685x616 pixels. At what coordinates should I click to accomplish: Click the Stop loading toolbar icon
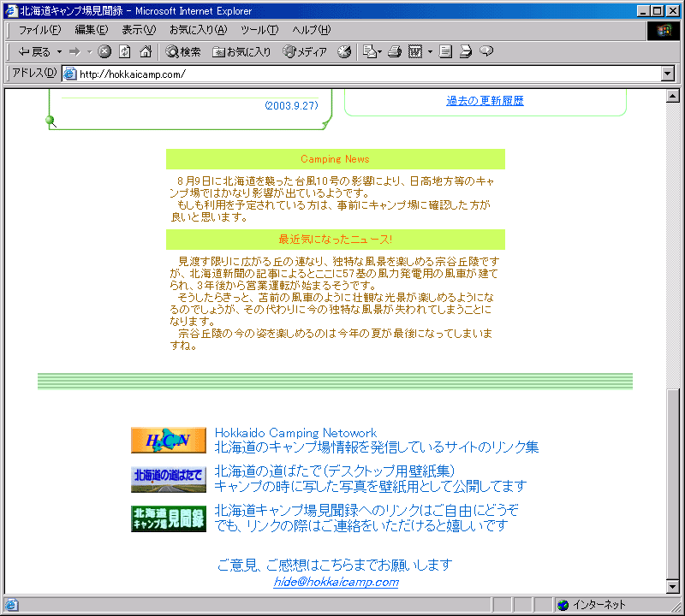104,51
